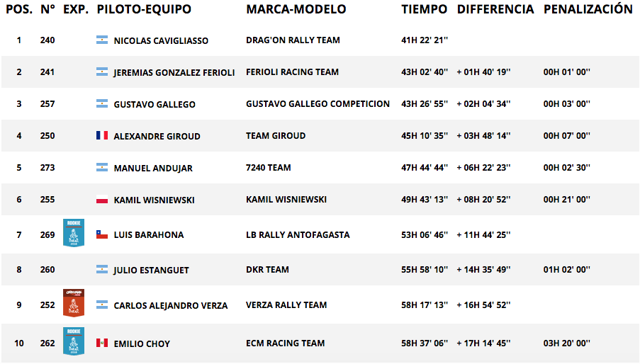Click the blue Rookie badge for Emilio Choy

tap(74, 341)
